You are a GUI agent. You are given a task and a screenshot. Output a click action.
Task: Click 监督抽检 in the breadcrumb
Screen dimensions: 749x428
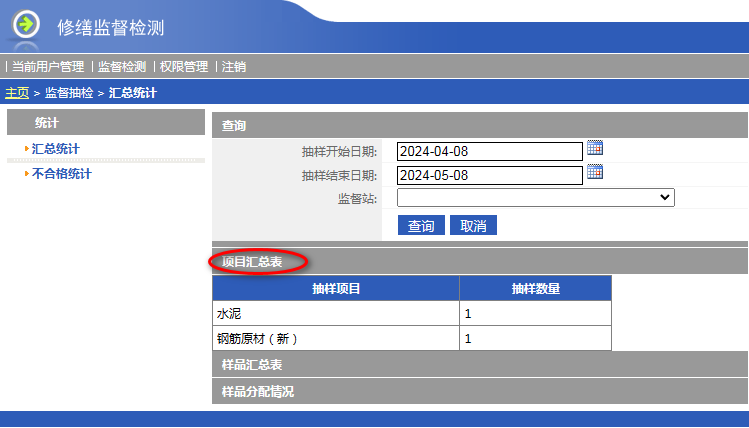coord(69,93)
